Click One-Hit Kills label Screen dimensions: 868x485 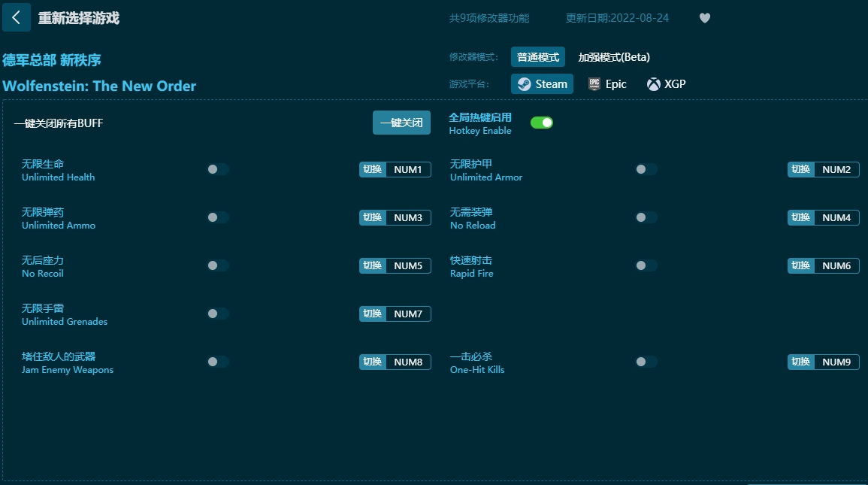pyautogui.click(x=477, y=370)
